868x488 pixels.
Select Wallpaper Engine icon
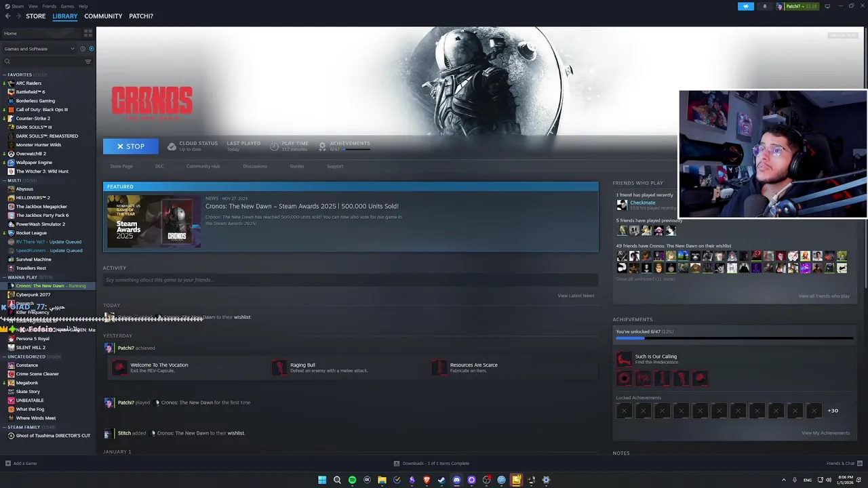pyautogui.click(x=11, y=163)
